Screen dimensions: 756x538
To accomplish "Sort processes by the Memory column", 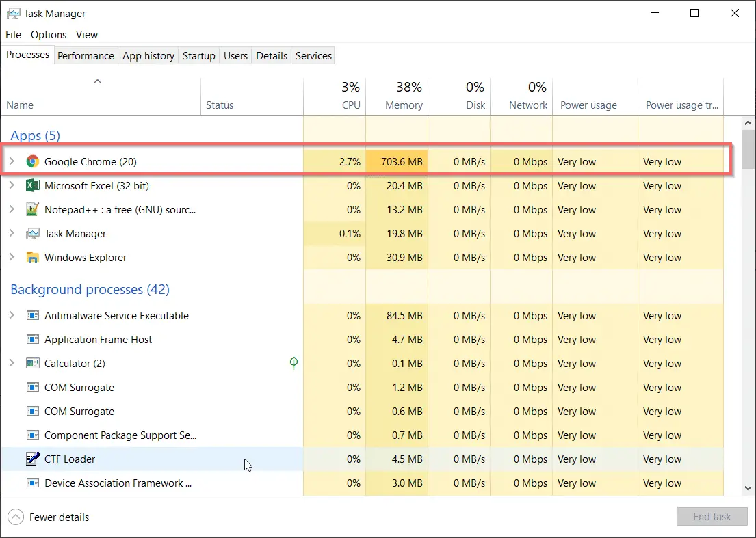I will point(397,96).
